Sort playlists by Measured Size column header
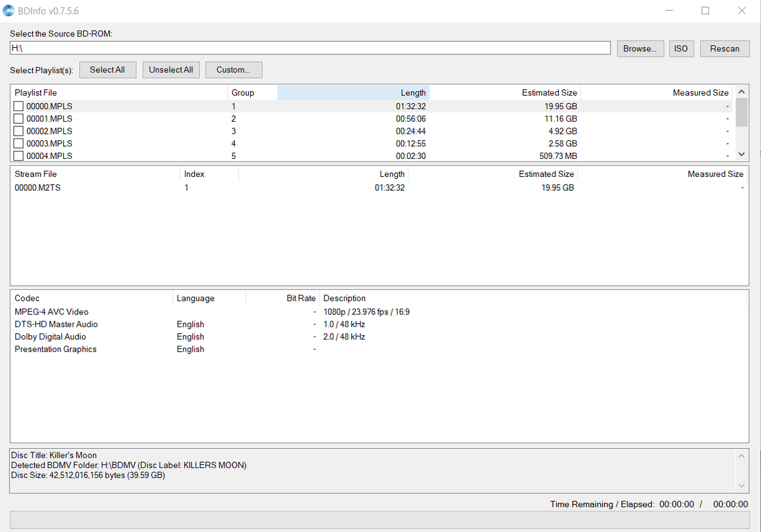761x532 pixels. pyautogui.click(x=656, y=92)
